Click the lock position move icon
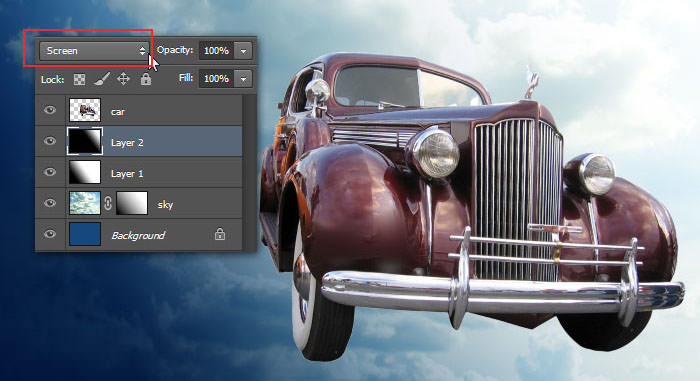 tap(123, 79)
